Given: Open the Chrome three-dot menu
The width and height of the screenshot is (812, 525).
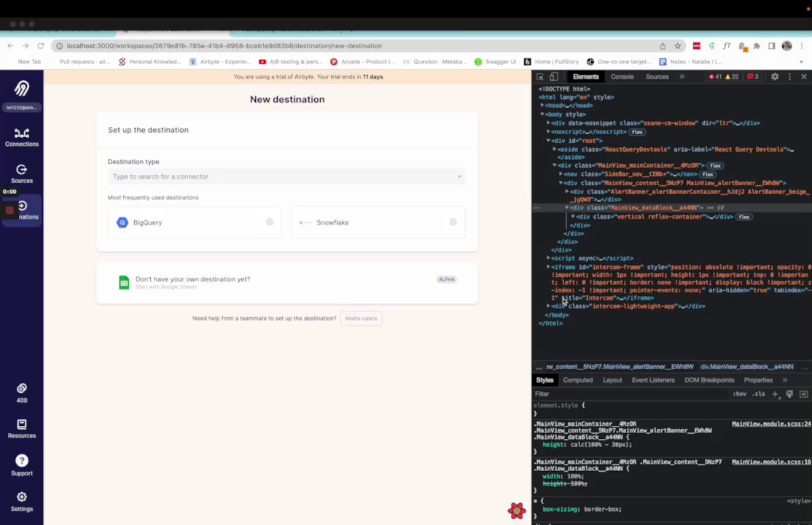Looking at the screenshot, I should [x=802, y=46].
